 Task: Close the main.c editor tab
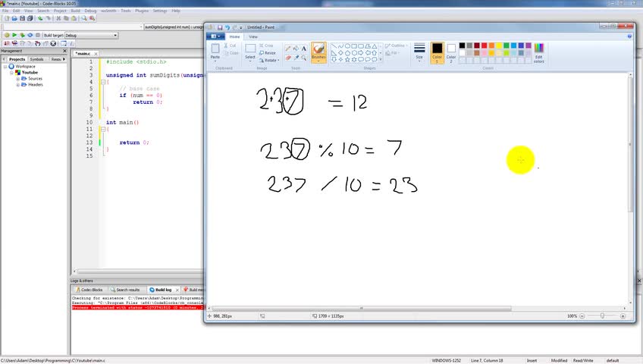click(x=96, y=54)
